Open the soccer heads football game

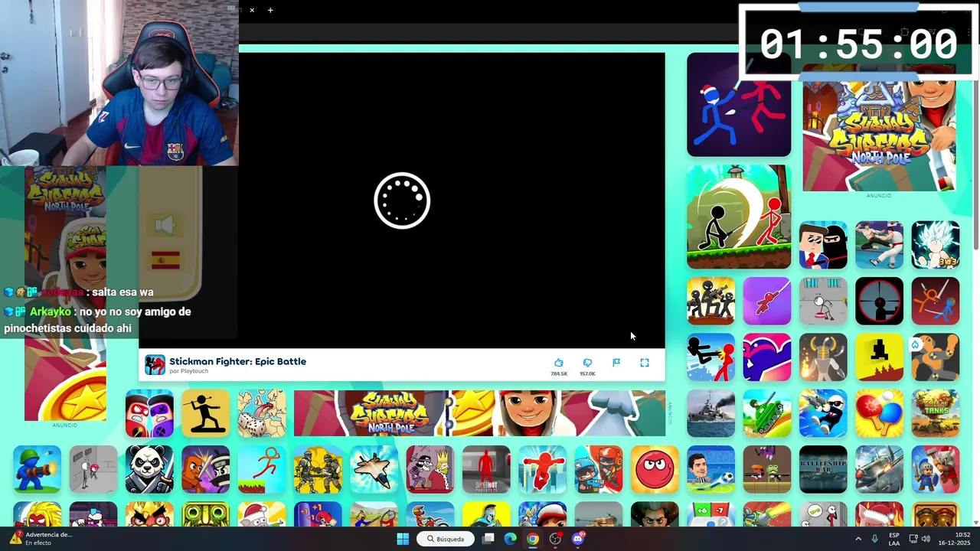pyautogui.click(x=710, y=469)
